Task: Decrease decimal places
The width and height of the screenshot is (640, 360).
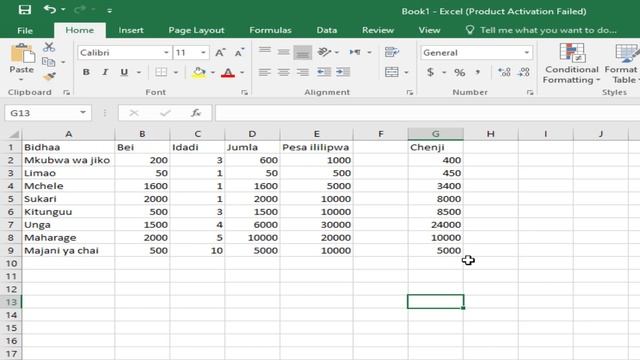Action: [524, 72]
